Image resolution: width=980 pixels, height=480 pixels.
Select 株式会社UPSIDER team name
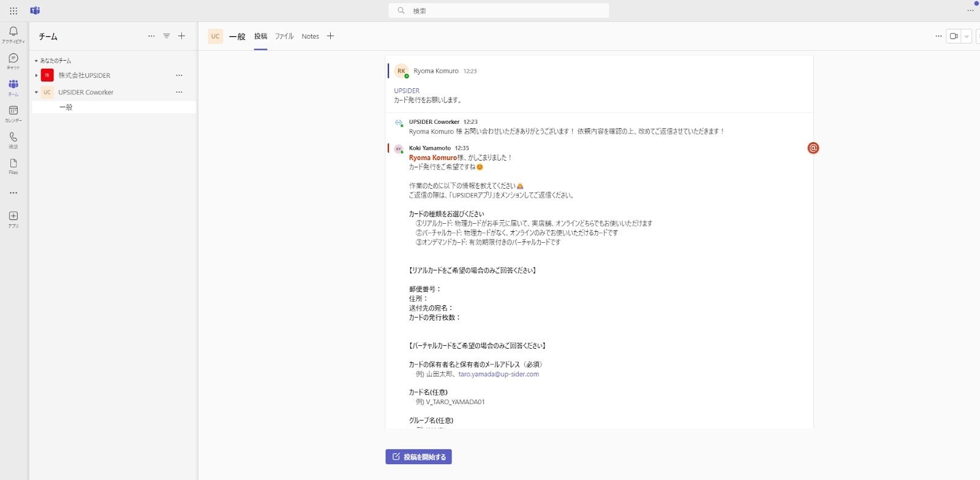(x=85, y=75)
